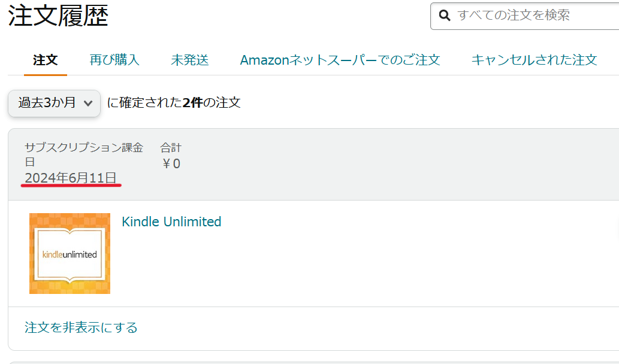
Task: Click the magnifier icon in the order search box
Action: 445,15
